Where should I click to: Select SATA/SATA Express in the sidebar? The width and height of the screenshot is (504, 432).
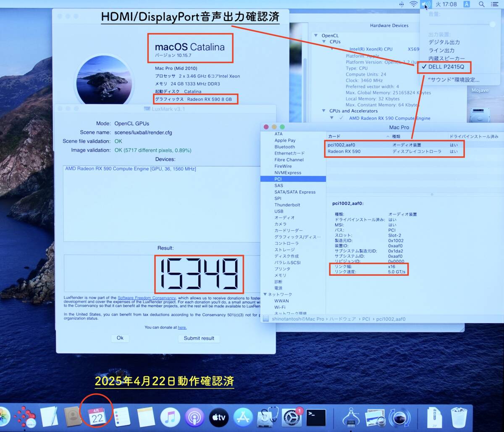[x=295, y=192]
